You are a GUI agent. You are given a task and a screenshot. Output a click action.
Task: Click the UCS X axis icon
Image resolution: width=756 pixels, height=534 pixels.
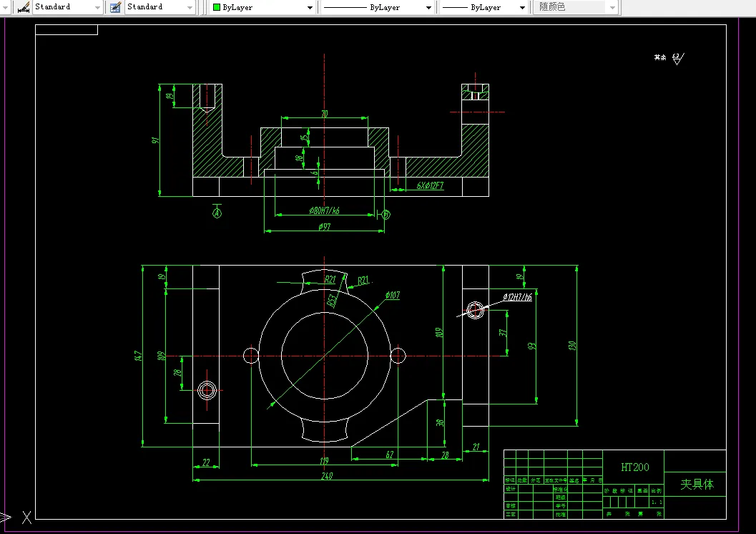(26, 518)
